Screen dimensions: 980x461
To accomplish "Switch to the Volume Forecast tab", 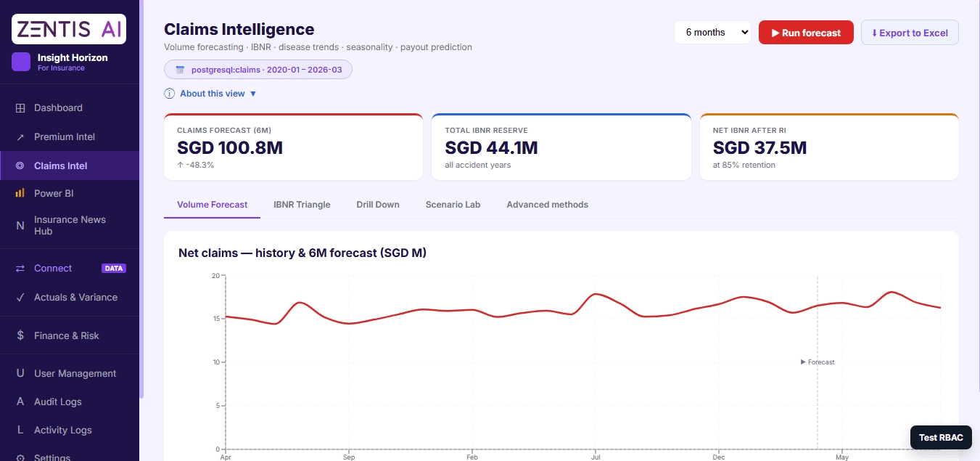I will tap(212, 205).
